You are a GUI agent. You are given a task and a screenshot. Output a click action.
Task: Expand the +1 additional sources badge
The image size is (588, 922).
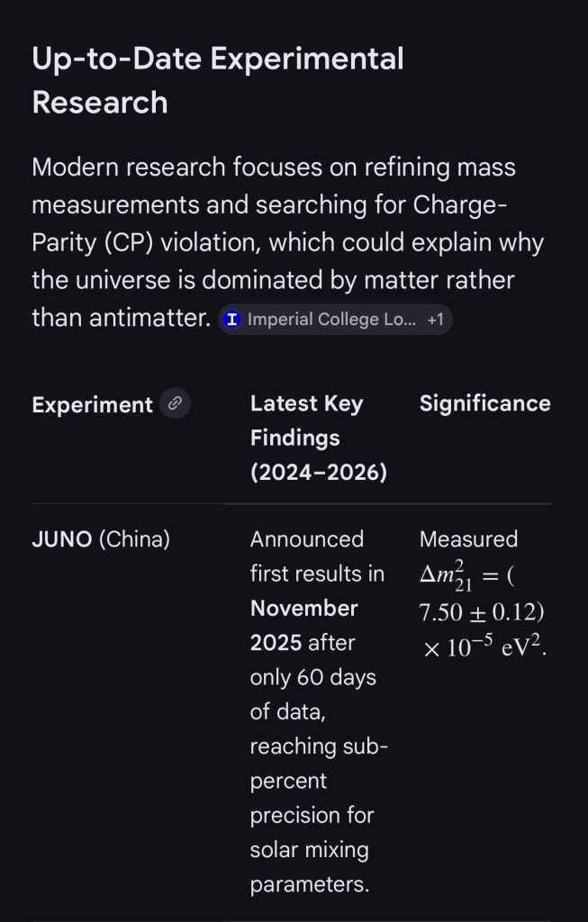(x=435, y=320)
